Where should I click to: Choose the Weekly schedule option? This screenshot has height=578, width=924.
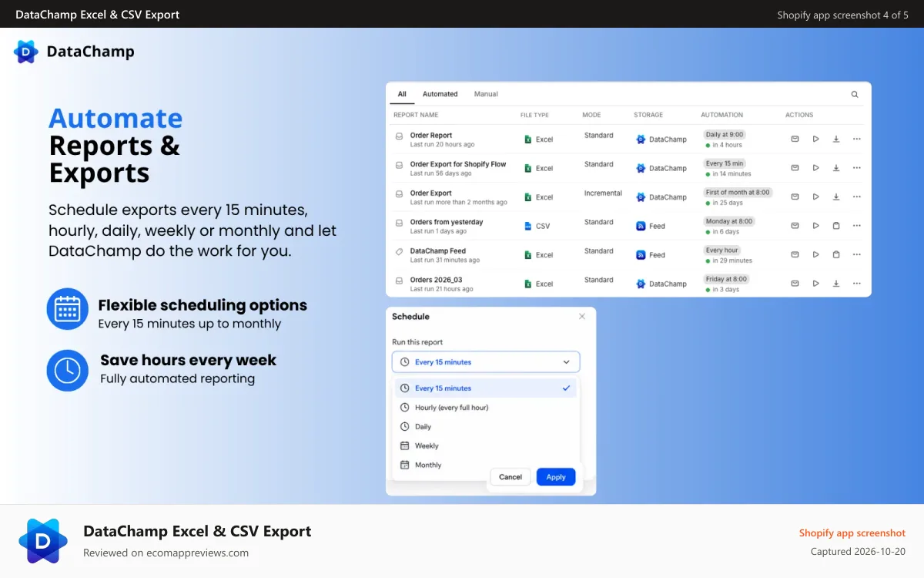(486, 446)
